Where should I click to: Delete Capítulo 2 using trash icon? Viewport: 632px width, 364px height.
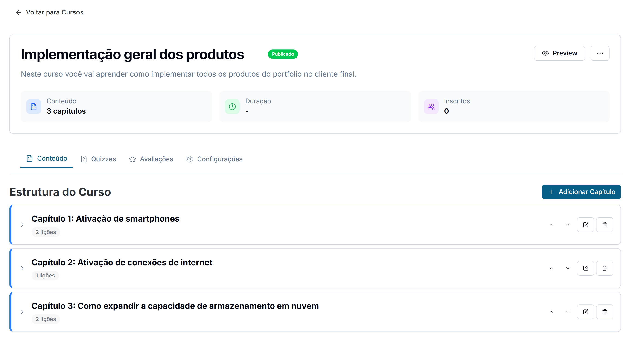(x=604, y=268)
